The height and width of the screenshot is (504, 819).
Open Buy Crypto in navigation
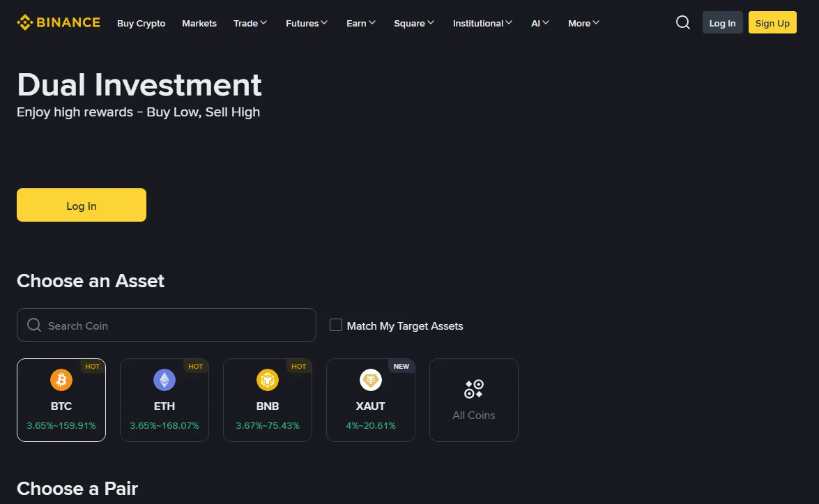click(141, 23)
